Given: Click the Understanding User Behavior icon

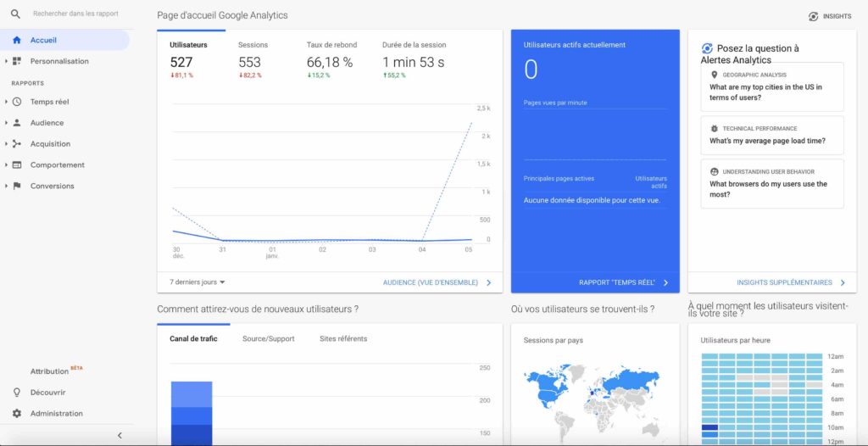Looking at the screenshot, I should click(714, 172).
